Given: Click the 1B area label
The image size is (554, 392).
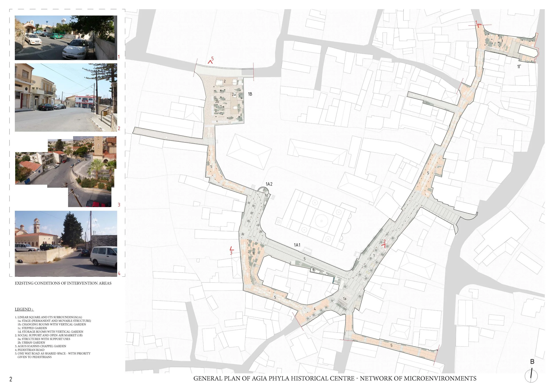Looking at the screenshot, I should [250, 94].
